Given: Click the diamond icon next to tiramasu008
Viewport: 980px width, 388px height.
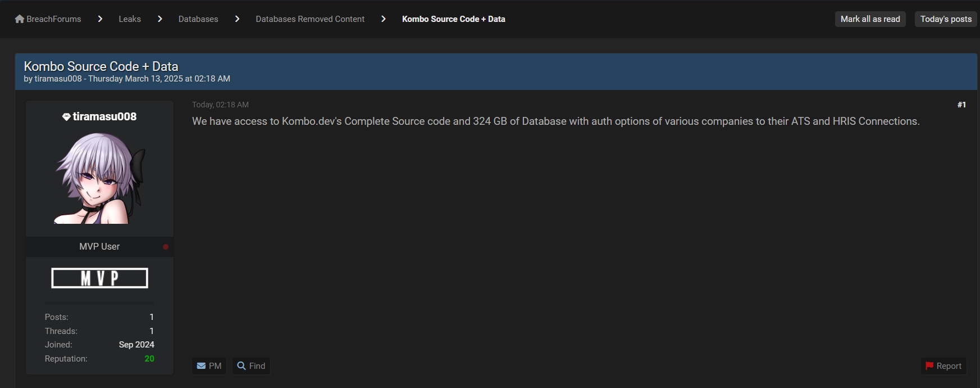Looking at the screenshot, I should click(x=66, y=117).
